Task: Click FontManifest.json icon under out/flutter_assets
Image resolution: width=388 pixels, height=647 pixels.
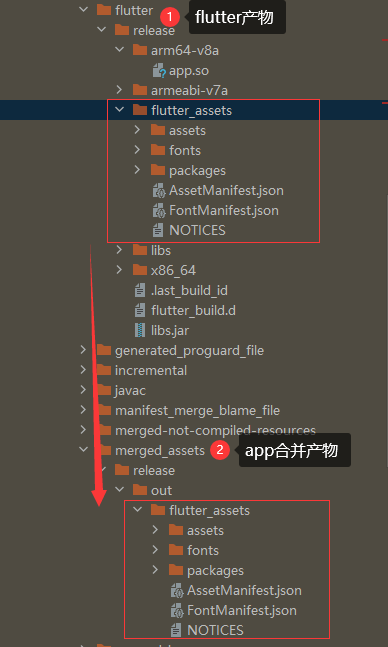Action: point(177,610)
